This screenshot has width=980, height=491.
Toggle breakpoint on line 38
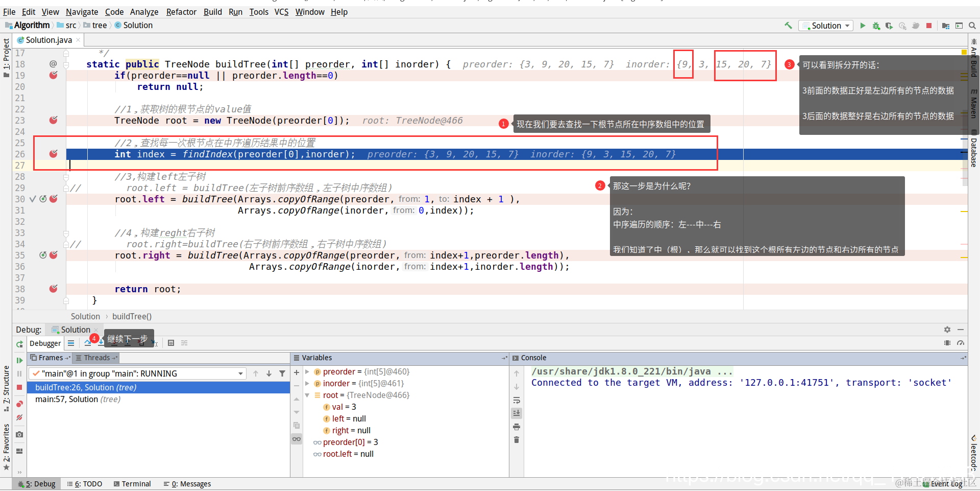(54, 289)
